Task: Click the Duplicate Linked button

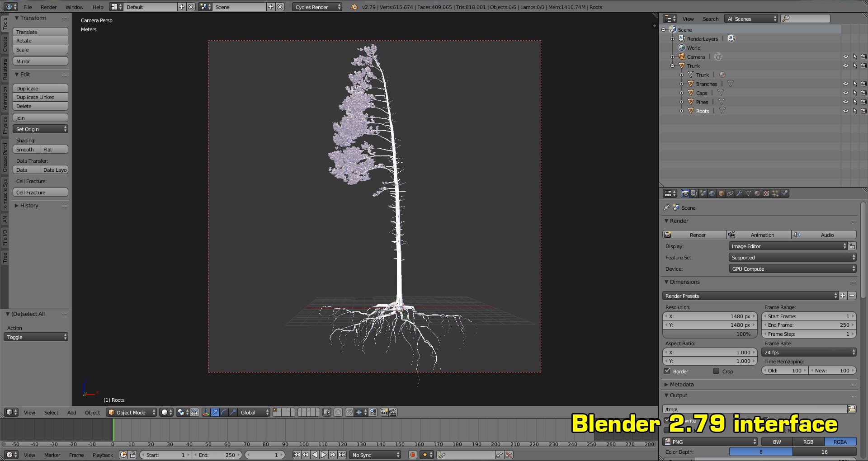Action: (x=41, y=97)
